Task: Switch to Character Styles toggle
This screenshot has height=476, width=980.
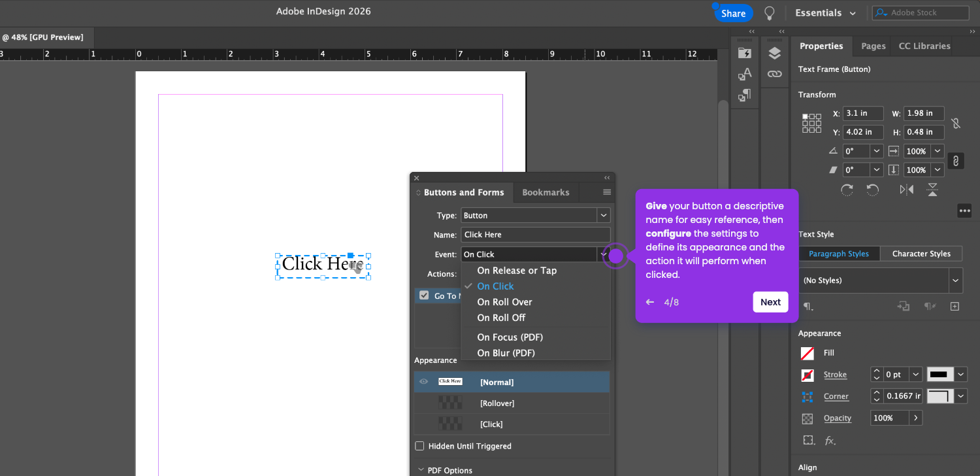Action: click(921, 254)
